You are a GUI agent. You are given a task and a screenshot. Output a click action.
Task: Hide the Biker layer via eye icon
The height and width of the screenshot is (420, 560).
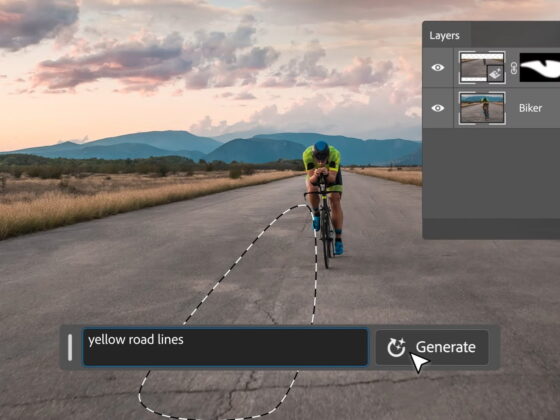[x=438, y=108]
